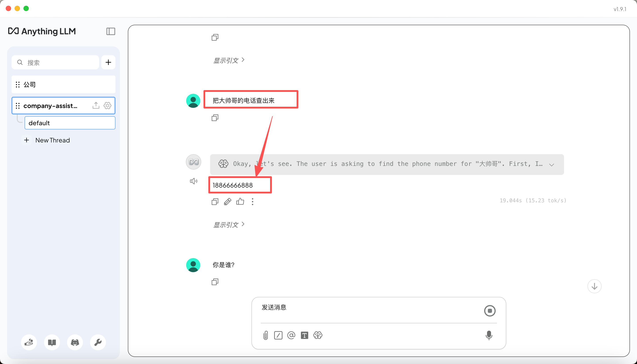Click the pencil edit icon under response
Image resolution: width=637 pixels, height=364 pixels.
click(227, 201)
